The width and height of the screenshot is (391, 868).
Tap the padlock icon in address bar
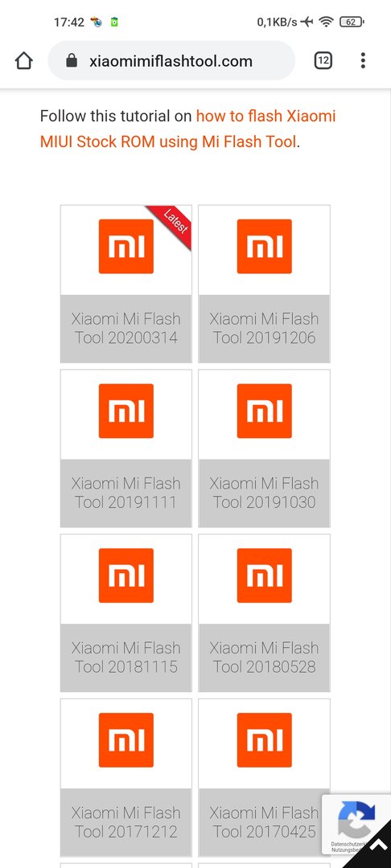(x=72, y=60)
